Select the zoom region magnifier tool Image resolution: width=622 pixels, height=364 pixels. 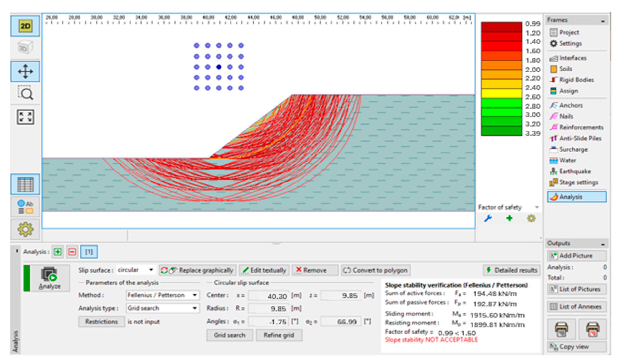pos(25,93)
